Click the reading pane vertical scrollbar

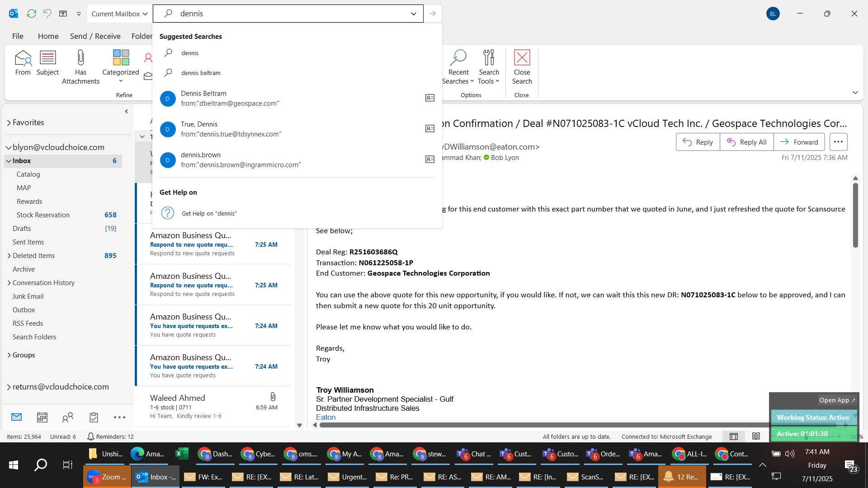pos(855,215)
